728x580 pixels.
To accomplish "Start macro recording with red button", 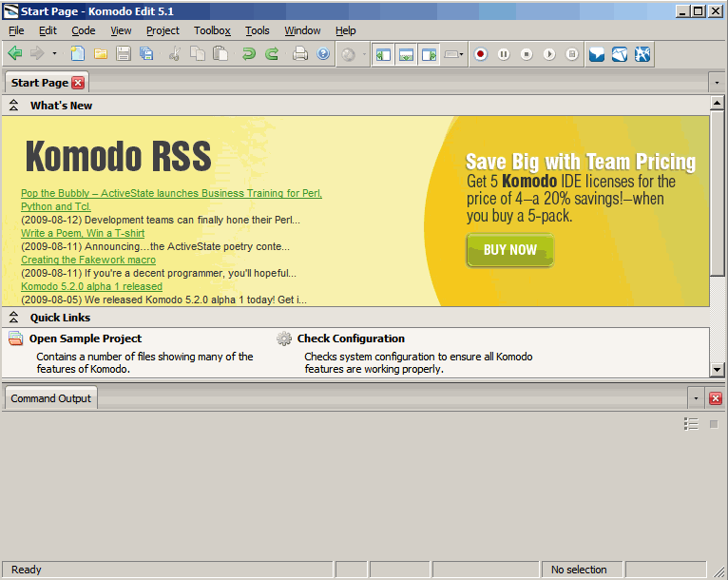I will (x=481, y=54).
